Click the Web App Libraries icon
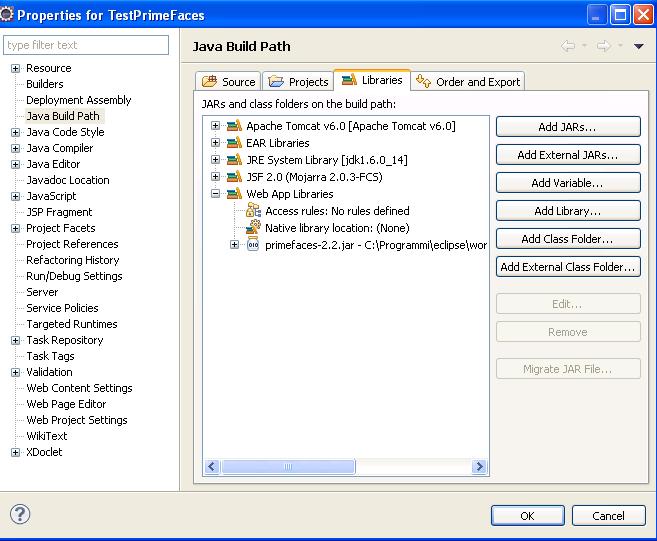 point(234,194)
